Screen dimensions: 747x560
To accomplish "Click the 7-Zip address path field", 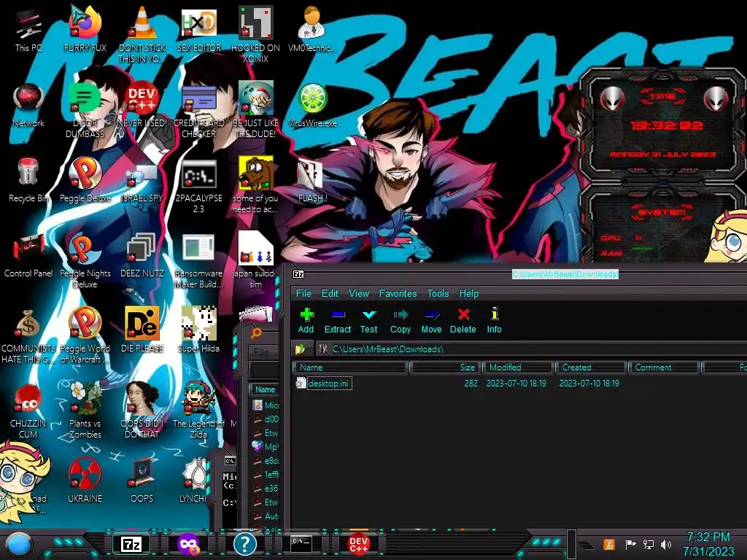I will click(531, 349).
